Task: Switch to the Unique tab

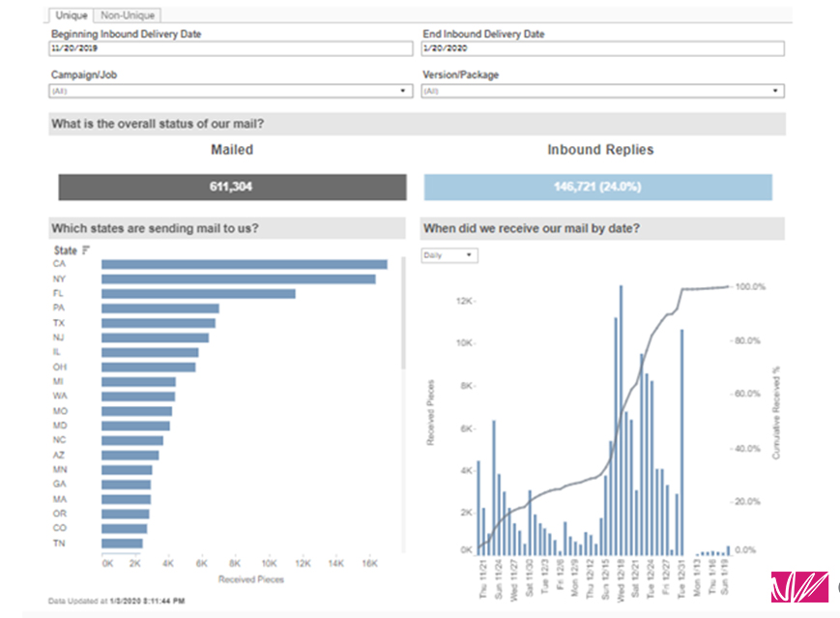Action: coord(71,15)
